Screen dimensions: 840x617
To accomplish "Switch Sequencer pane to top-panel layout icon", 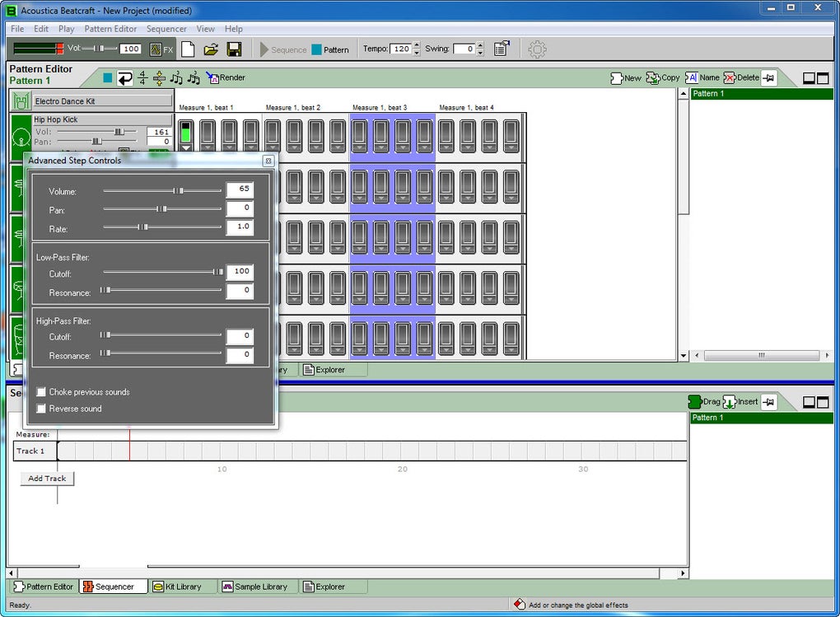I will click(823, 402).
